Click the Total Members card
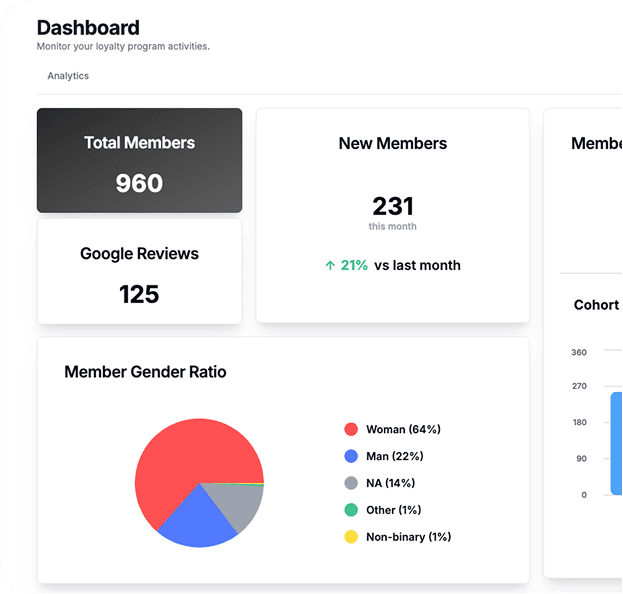Screen dimensions: 623x594 pyautogui.click(x=139, y=161)
